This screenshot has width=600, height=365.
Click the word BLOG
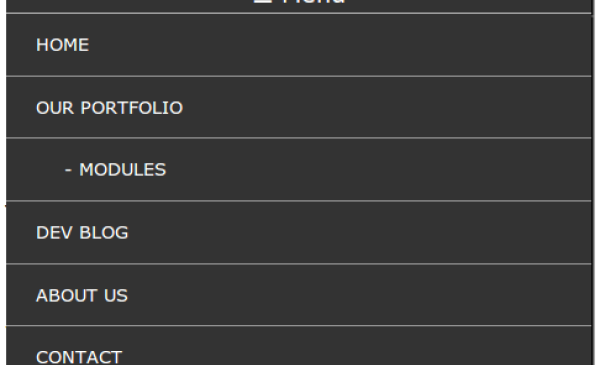click(104, 233)
